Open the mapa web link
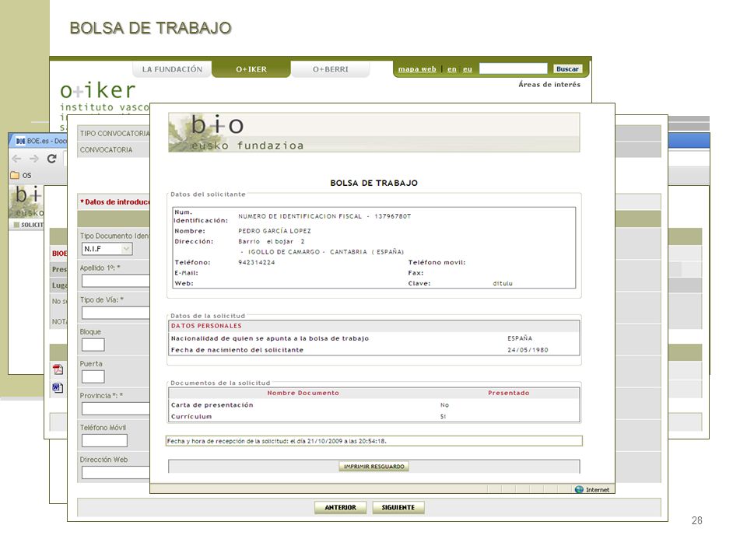The height and width of the screenshot is (560, 747). (x=417, y=69)
